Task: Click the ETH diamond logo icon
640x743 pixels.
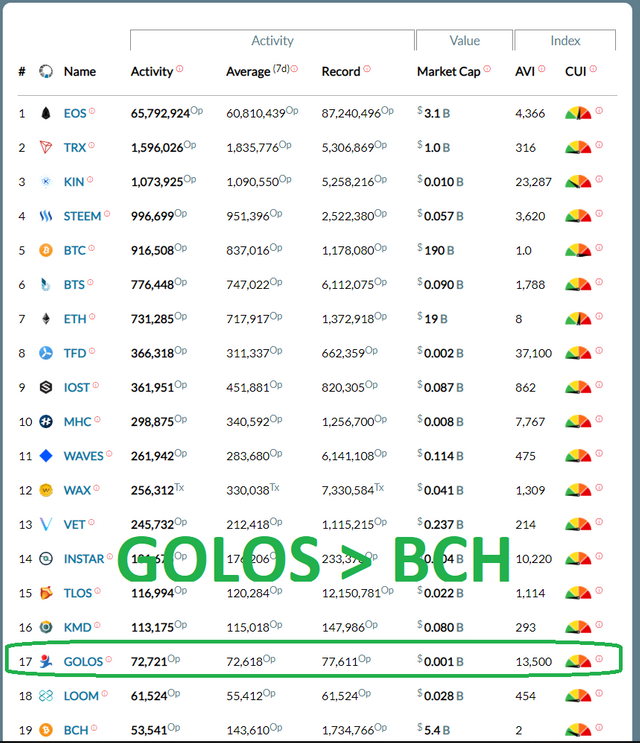Action: click(46, 319)
